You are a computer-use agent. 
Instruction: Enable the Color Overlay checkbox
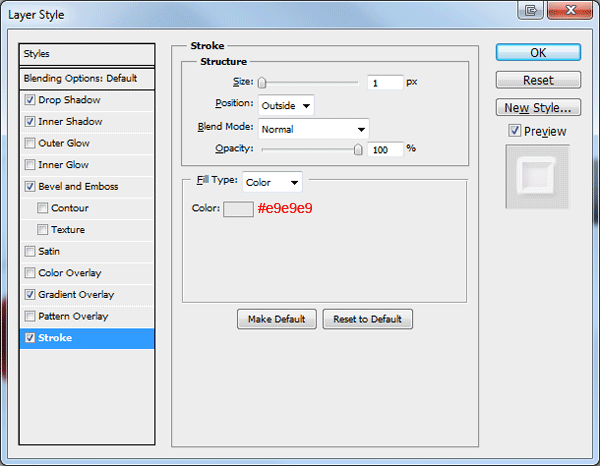tap(30, 273)
